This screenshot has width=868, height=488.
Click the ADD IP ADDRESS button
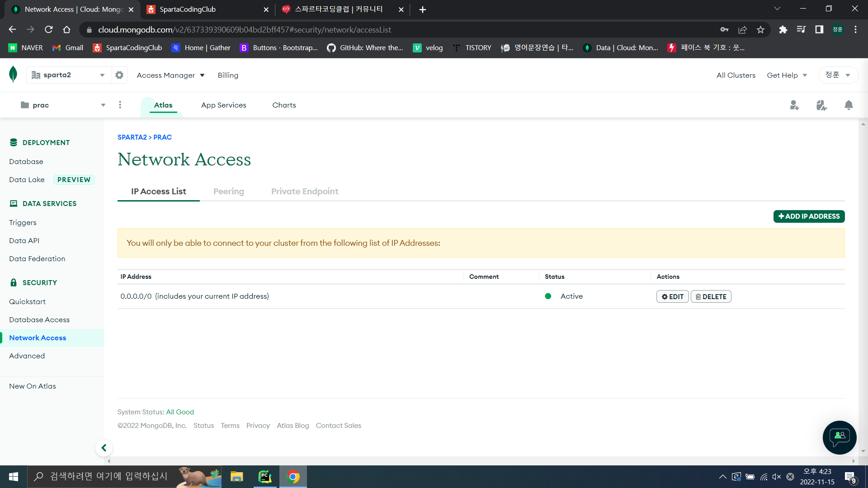coord(809,216)
